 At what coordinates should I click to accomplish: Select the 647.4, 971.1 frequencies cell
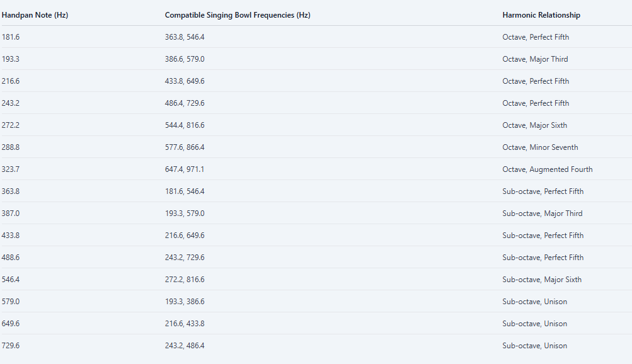pyautogui.click(x=185, y=169)
